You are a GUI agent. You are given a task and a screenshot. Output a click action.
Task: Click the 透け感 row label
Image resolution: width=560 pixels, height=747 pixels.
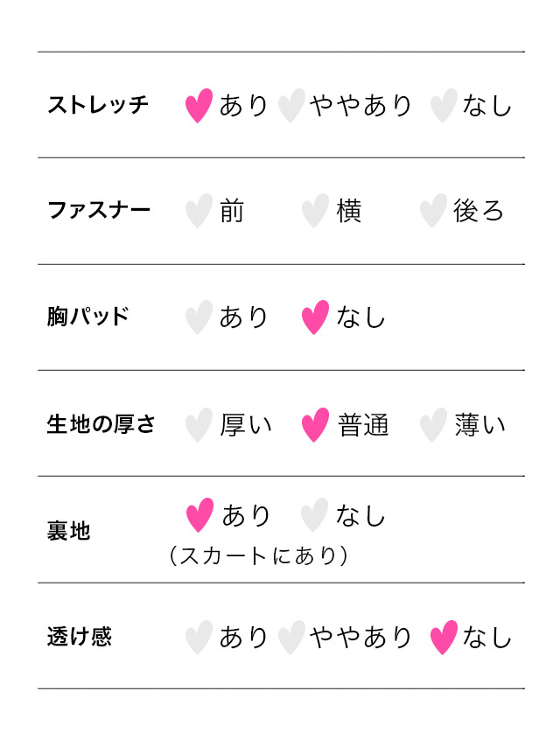tap(80, 637)
